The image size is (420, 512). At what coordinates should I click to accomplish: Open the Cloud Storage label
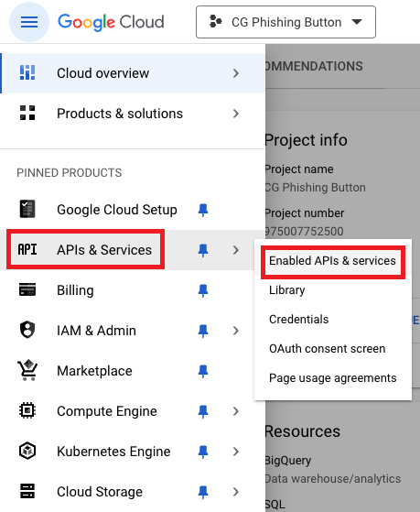[100, 492]
